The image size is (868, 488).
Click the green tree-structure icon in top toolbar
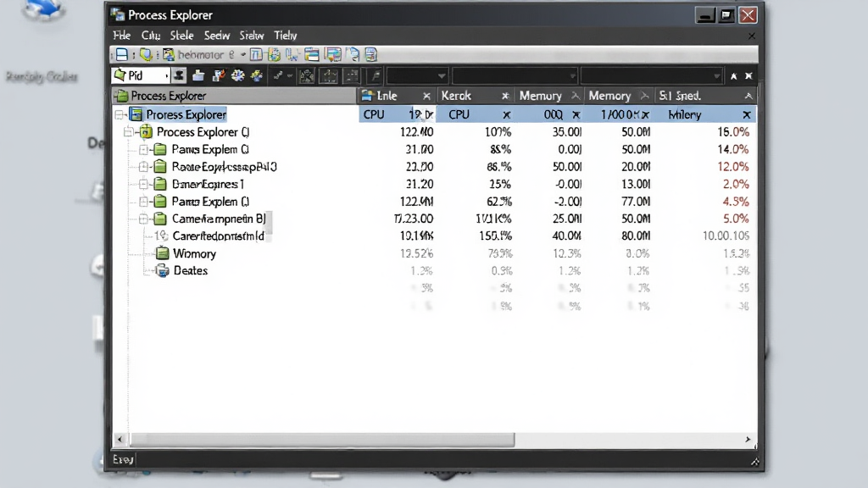point(274,54)
